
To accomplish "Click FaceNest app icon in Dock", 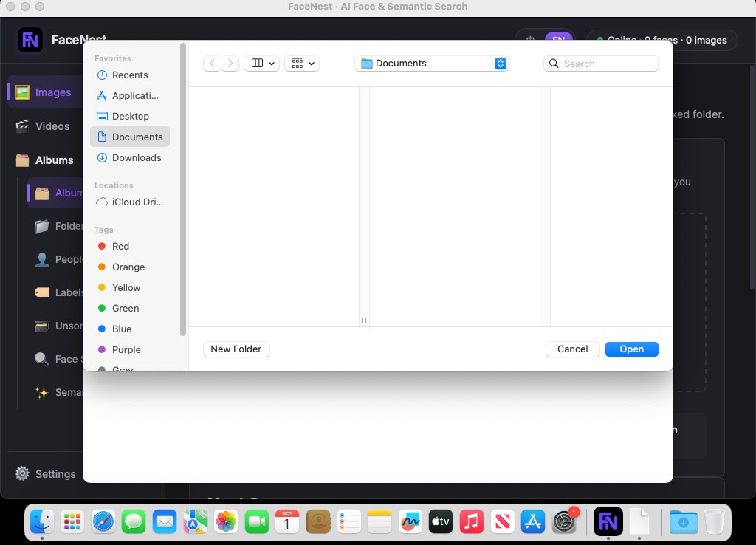I will point(608,521).
